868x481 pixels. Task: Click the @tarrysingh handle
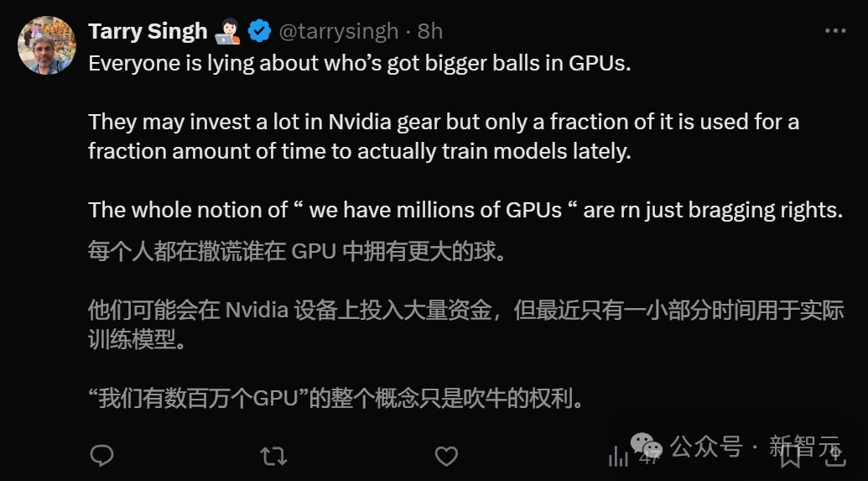tap(338, 32)
